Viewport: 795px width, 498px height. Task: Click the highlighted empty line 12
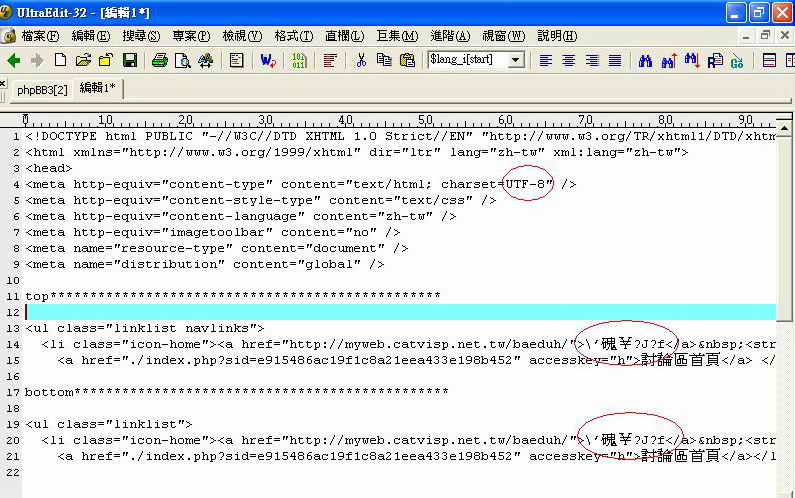pos(401,312)
